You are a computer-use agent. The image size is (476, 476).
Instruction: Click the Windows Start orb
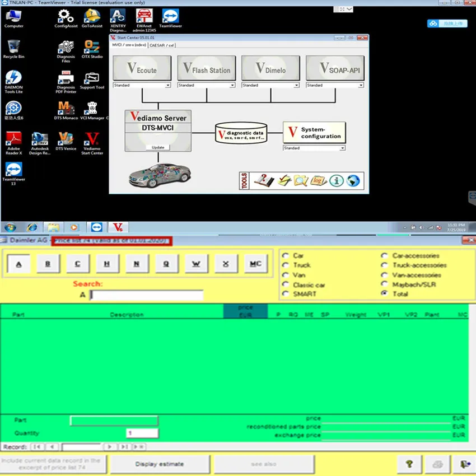click(x=10, y=227)
